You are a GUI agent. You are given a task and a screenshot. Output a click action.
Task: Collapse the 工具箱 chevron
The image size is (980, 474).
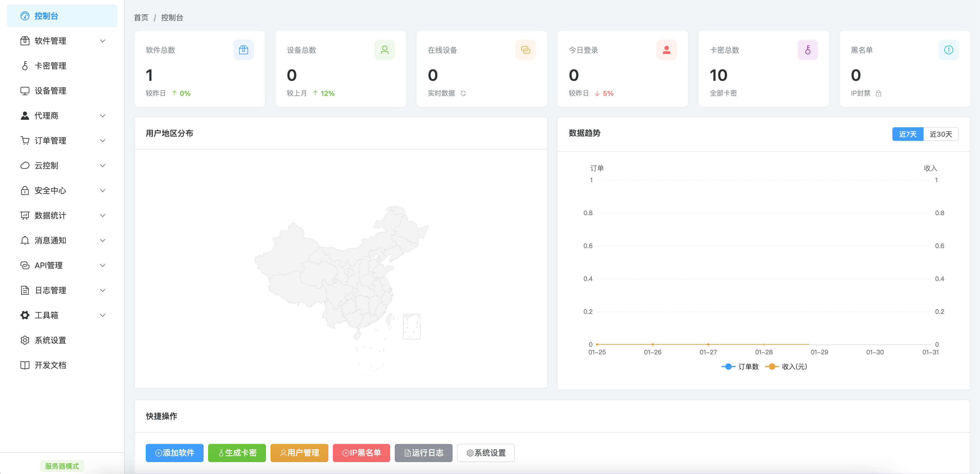102,315
